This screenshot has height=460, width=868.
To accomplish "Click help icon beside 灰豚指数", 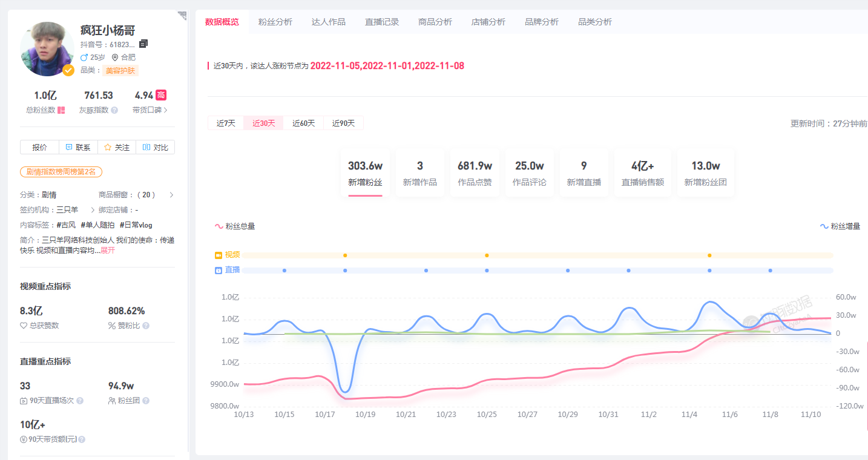I will pos(114,110).
